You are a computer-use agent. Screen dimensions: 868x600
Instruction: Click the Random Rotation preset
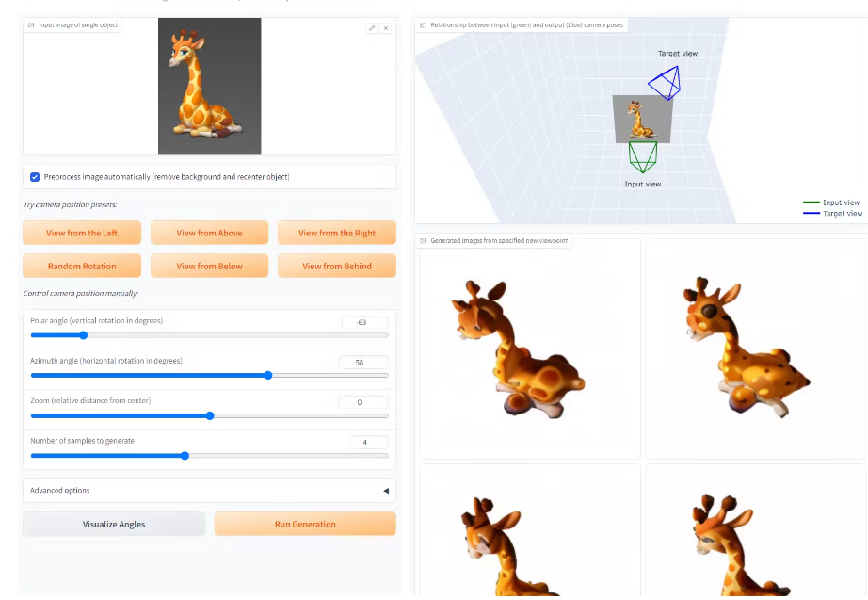[82, 265]
